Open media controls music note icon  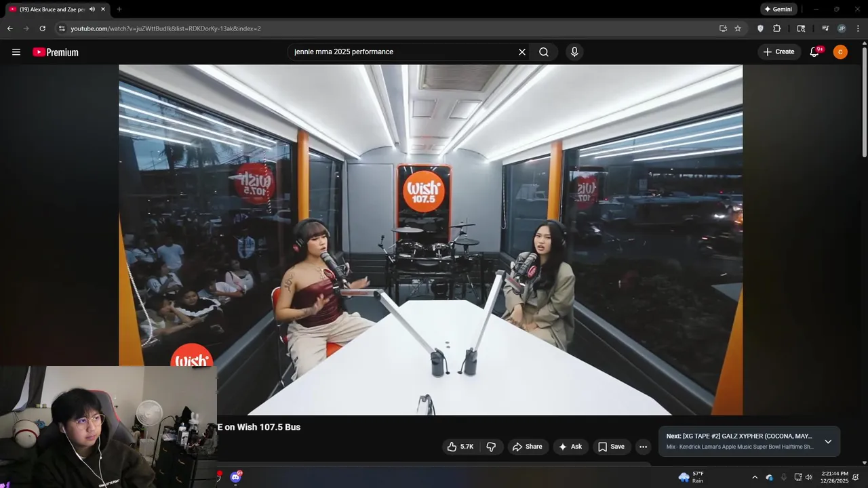[x=825, y=28]
